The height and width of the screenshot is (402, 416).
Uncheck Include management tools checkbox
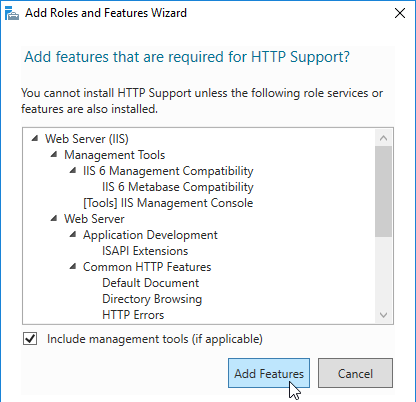coord(30,339)
